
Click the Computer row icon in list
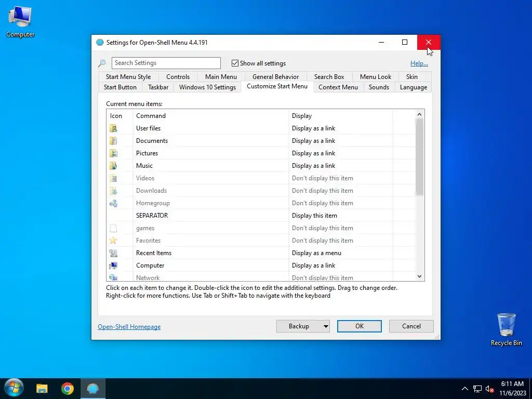(x=113, y=265)
